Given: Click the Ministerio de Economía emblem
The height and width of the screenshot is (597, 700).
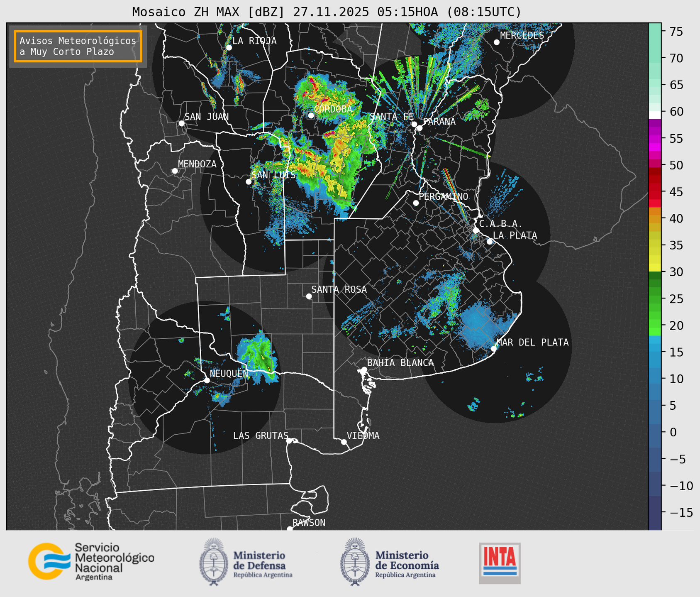Looking at the screenshot, I should click(355, 561).
